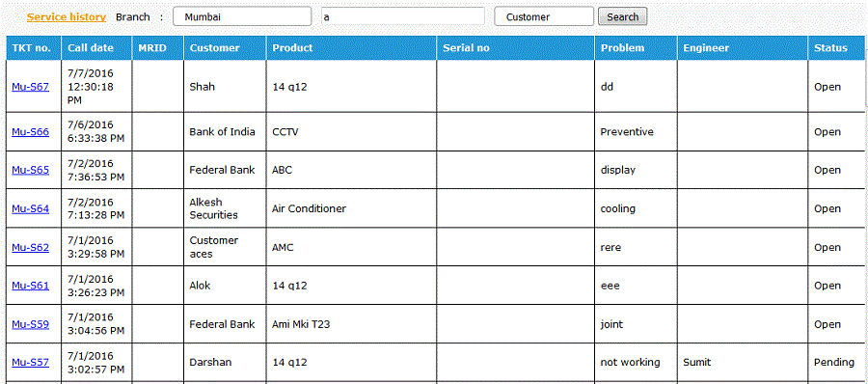Select call date '7/7/2016 12:30:18 PM'
The width and height of the screenshot is (868, 384).
point(96,87)
